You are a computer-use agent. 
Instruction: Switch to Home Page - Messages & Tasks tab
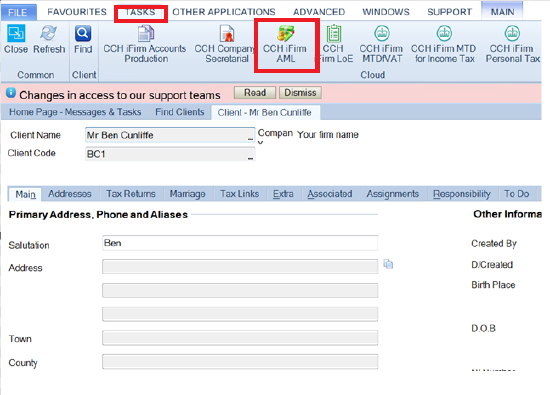coord(75,112)
